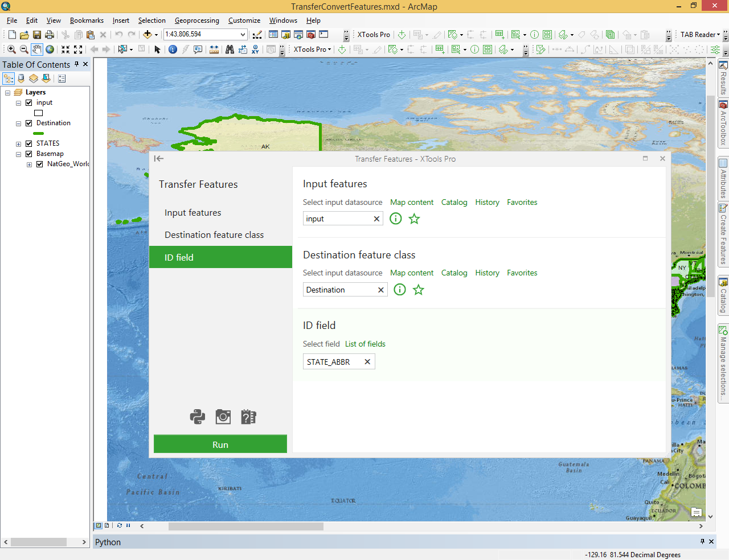This screenshot has width=729, height=560.
Task: Expand the NatGeo_World sublayer
Action: click(29, 164)
